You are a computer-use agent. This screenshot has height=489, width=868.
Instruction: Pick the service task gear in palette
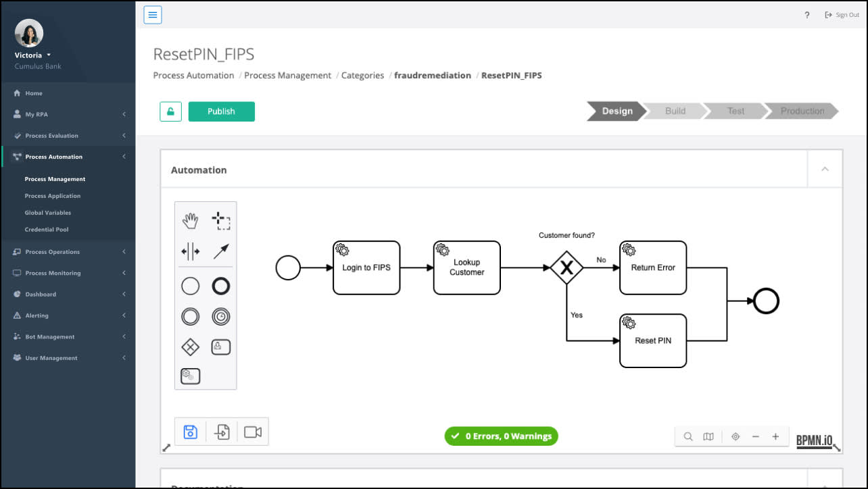point(191,376)
